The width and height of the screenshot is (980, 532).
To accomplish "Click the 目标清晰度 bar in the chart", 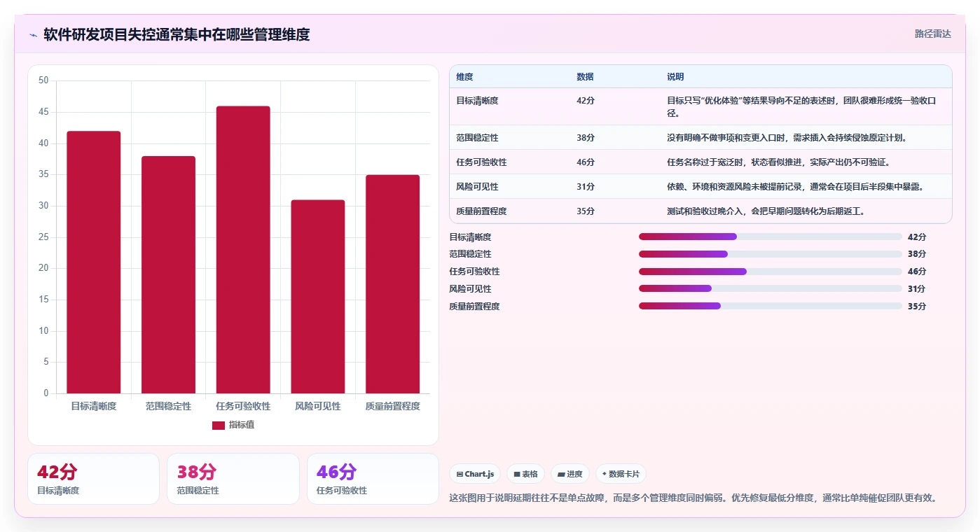I will 94,262.
